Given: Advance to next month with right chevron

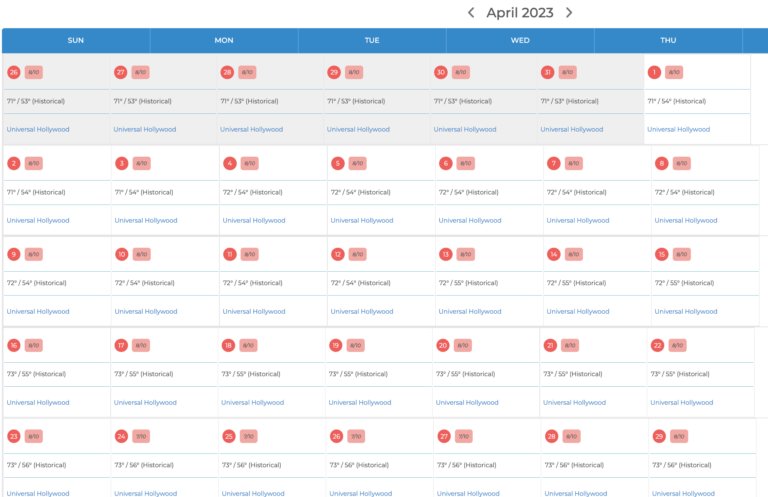Looking at the screenshot, I should (569, 13).
